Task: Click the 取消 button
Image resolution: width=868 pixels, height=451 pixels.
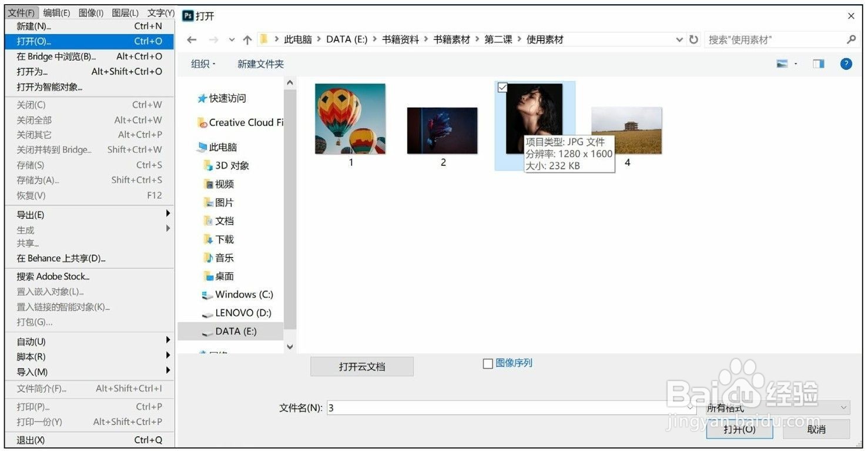Action: [816, 429]
